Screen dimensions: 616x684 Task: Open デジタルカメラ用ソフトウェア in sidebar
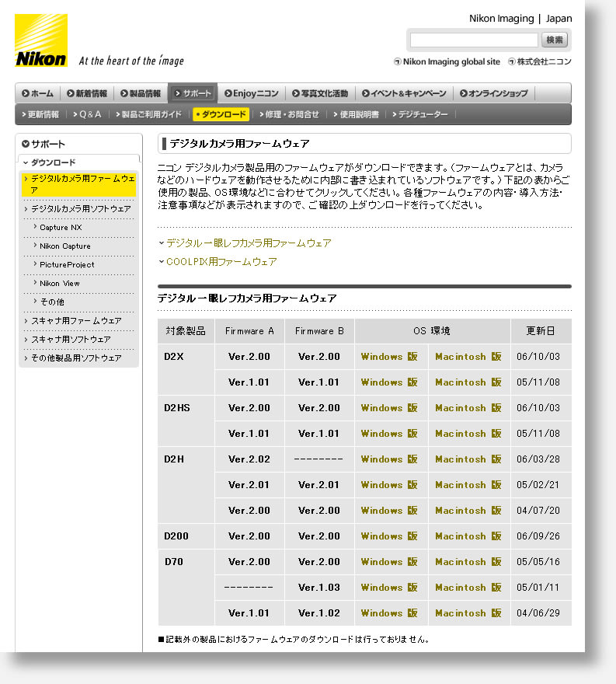pos(78,209)
